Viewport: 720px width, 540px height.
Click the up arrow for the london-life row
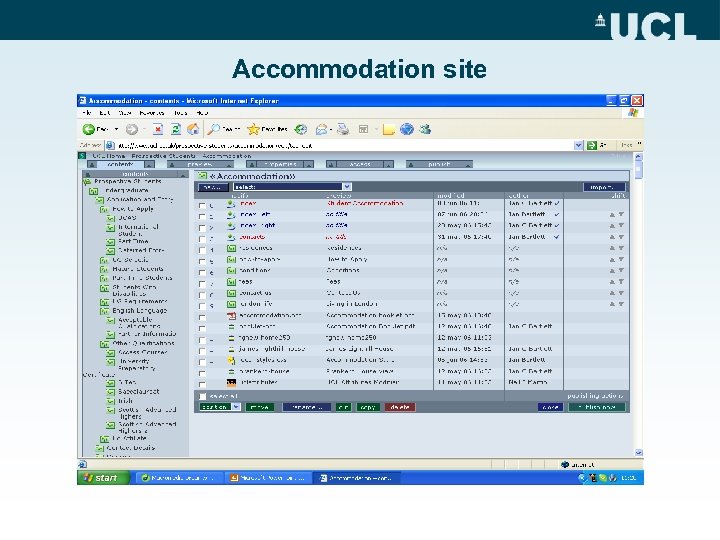(612, 304)
